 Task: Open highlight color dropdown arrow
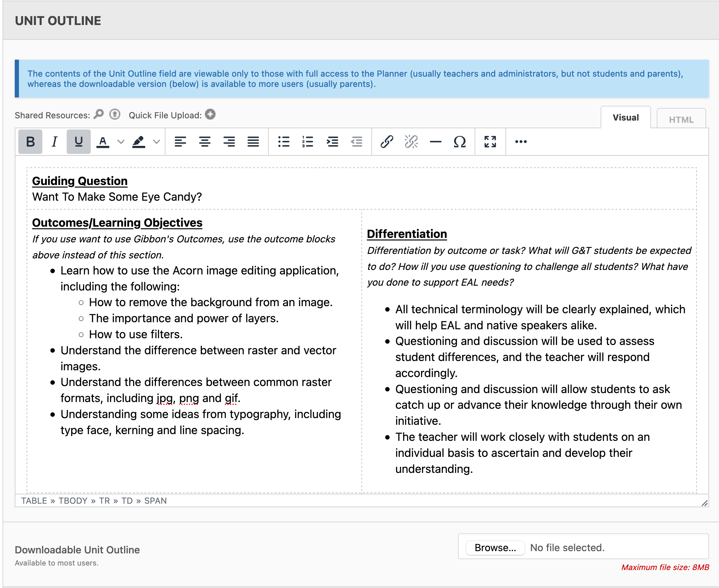(x=156, y=142)
